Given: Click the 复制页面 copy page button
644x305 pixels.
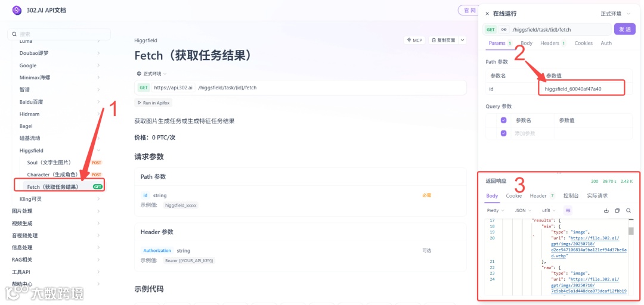Looking at the screenshot, I should (x=442, y=41).
